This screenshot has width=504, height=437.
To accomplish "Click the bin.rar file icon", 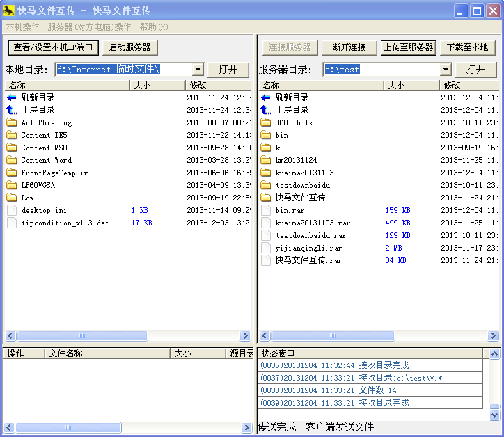I will pyautogui.click(x=265, y=210).
